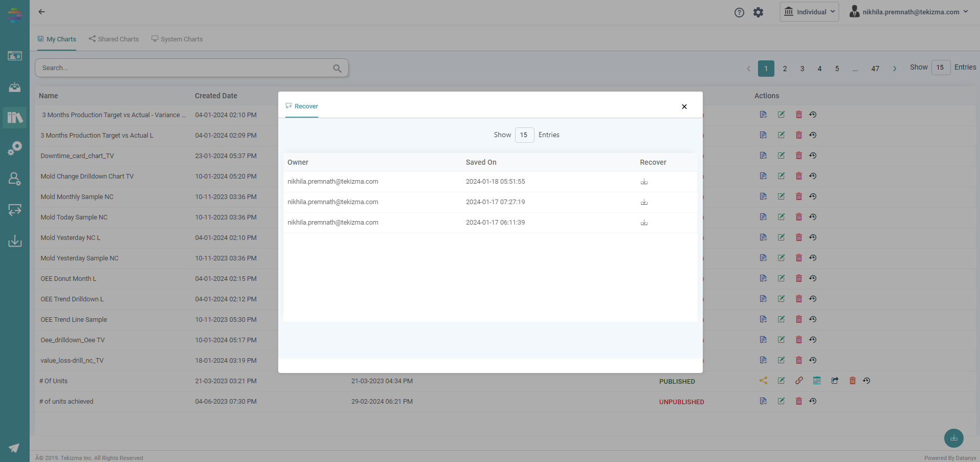The height and width of the screenshot is (462, 980).
Task: Close the Recover dialog
Action: click(x=684, y=106)
